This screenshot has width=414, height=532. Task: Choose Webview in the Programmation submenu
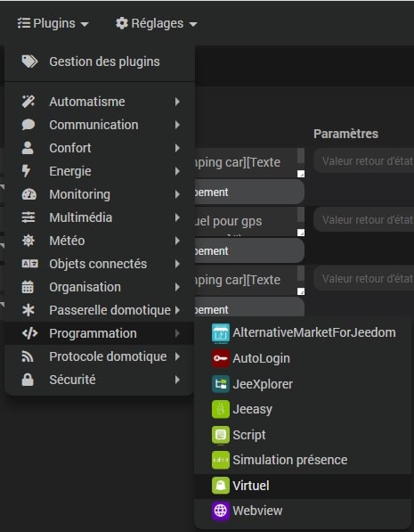pyautogui.click(x=303, y=511)
